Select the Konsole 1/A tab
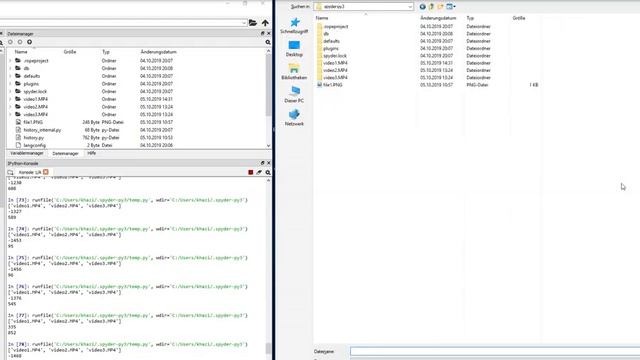Screen dimensions: 640x360 (x=30, y=172)
